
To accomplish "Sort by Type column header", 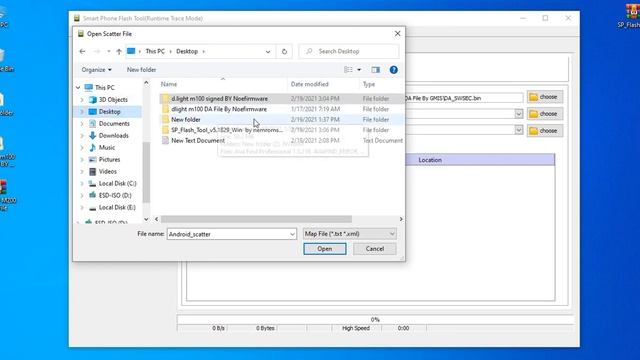I will click(381, 84).
